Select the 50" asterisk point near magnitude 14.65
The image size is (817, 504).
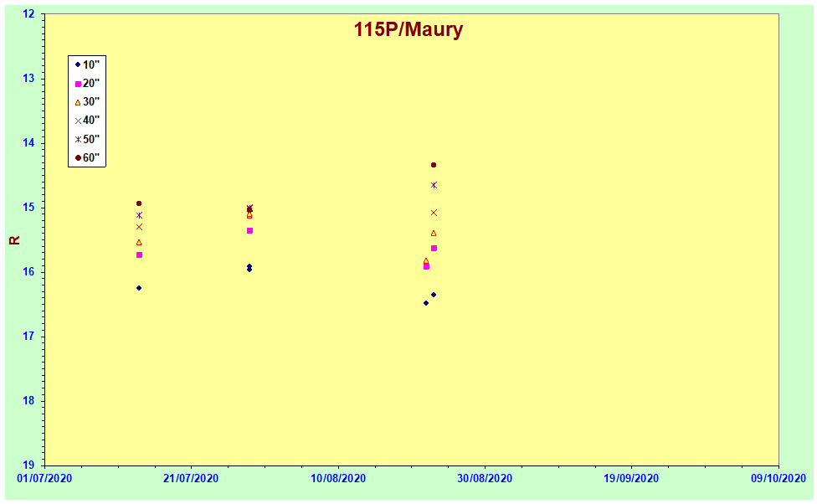coord(434,185)
